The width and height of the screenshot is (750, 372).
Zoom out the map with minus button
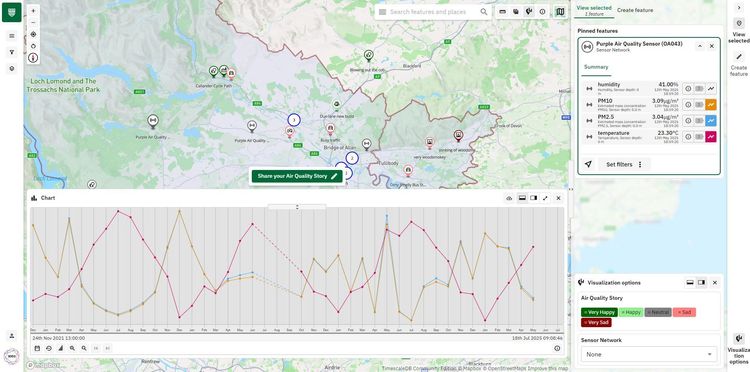point(33,22)
